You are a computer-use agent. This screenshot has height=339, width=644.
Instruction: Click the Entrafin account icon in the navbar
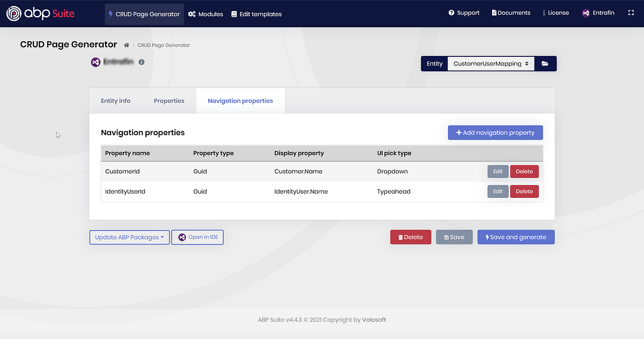pyautogui.click(x=585, y=12)
